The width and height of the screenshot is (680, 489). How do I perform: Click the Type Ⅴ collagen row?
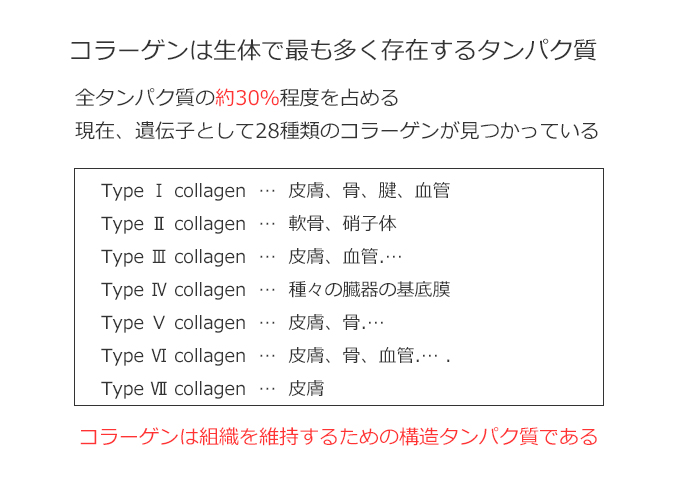(x=242, y=323)
